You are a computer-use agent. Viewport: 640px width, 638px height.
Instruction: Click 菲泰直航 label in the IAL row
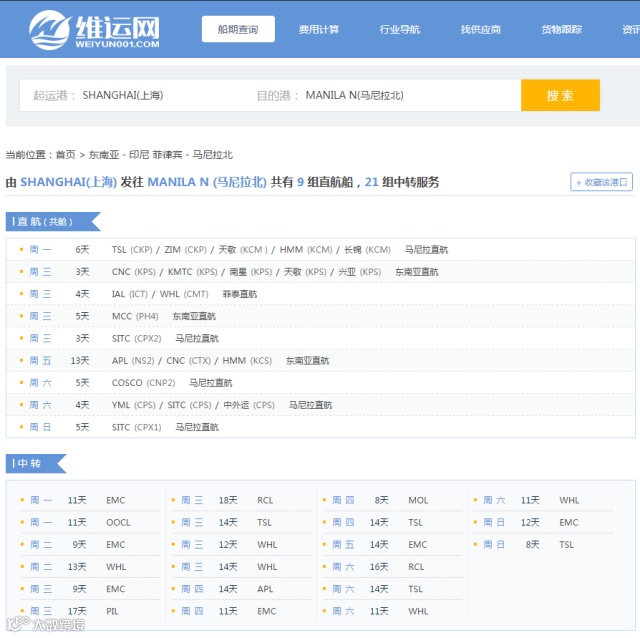pos(240,294)
